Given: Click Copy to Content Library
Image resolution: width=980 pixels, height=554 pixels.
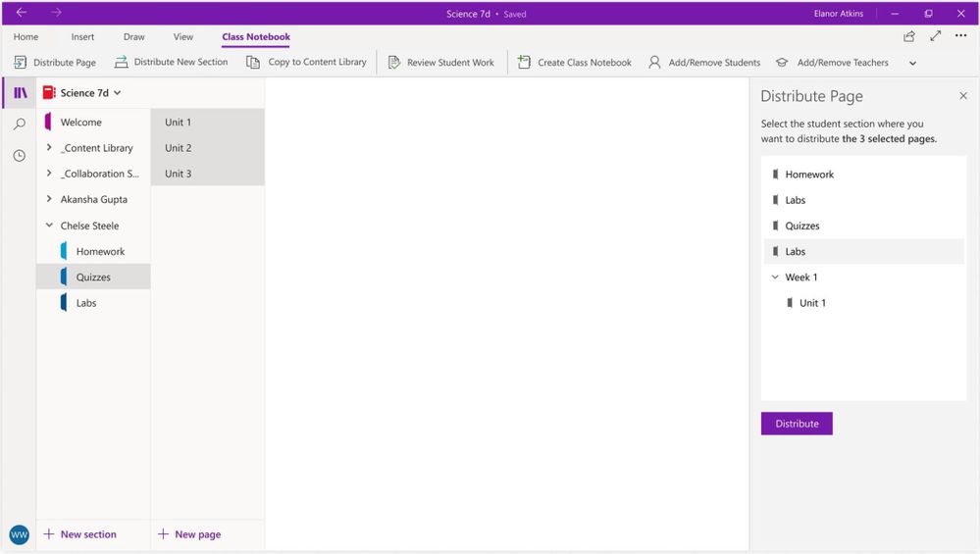Looking at the screenshot, I should 306,63.
